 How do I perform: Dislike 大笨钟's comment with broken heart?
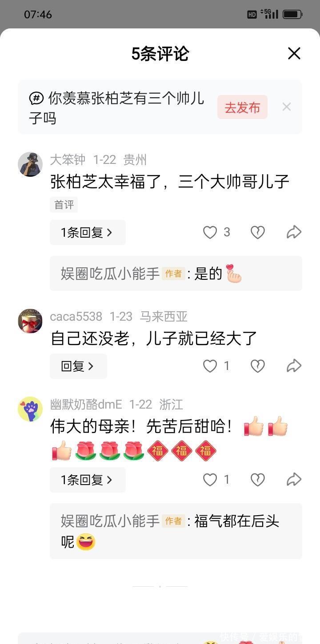(x=258, y=232)
